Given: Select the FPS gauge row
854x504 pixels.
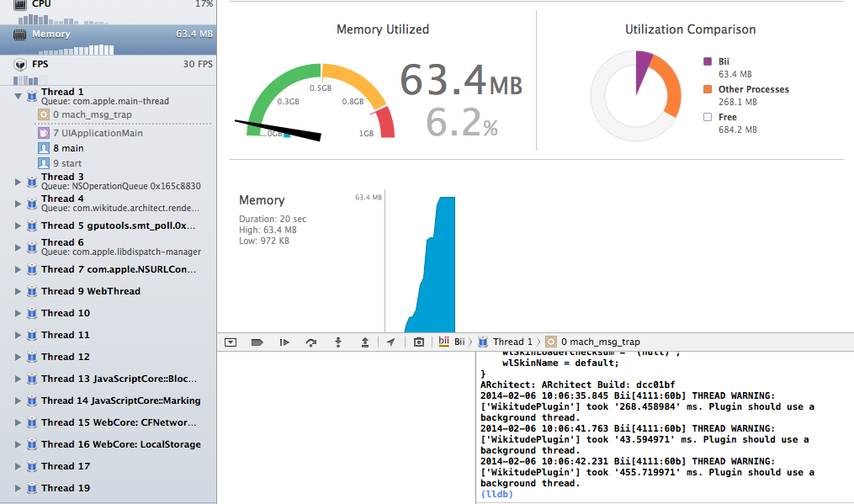Looking at the screenshot, I should (x=108, y=70).
